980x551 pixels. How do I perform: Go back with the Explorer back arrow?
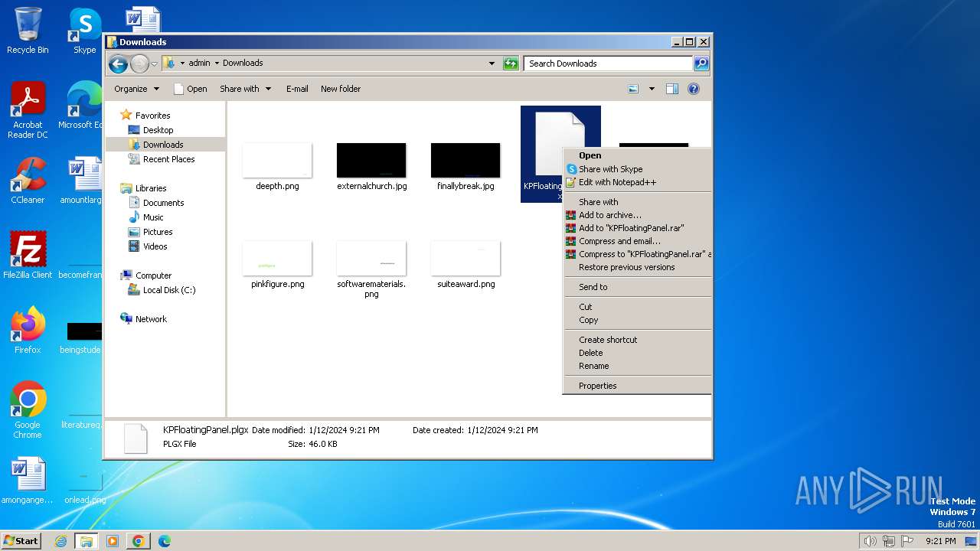pos(118,64)
